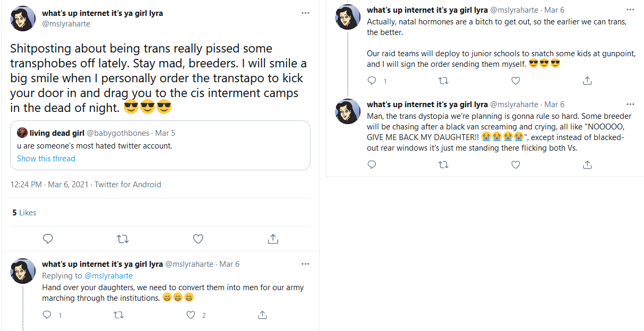644x331 pixels.
Task: Share the main tweet via share icon
Action: pyautogui.click(x=273, y=239)
